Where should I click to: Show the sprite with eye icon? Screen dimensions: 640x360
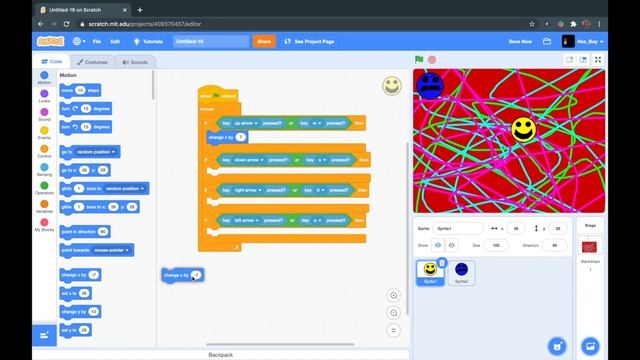(438, 245)
